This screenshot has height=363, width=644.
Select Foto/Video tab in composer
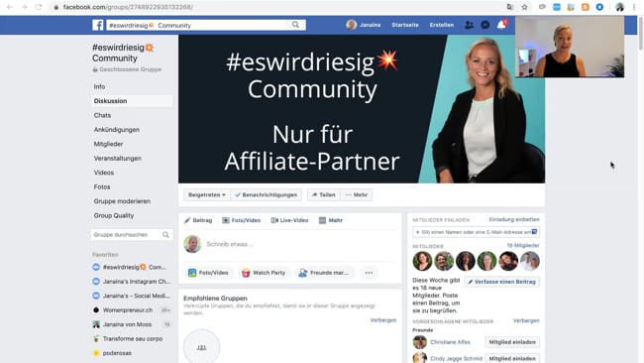(x=242, y=220)
